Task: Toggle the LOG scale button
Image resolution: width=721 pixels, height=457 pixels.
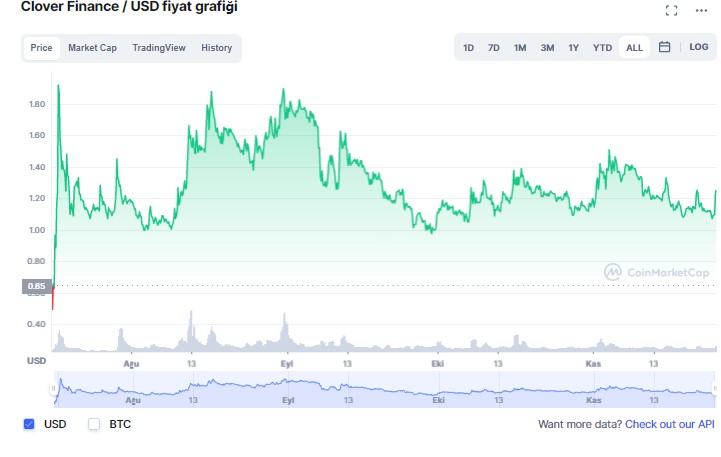Action: pos(698,47)
